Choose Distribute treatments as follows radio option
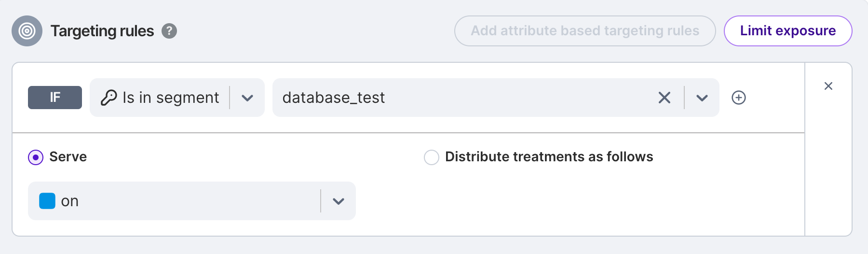This screenshot has width=868, height=254. 431,157
